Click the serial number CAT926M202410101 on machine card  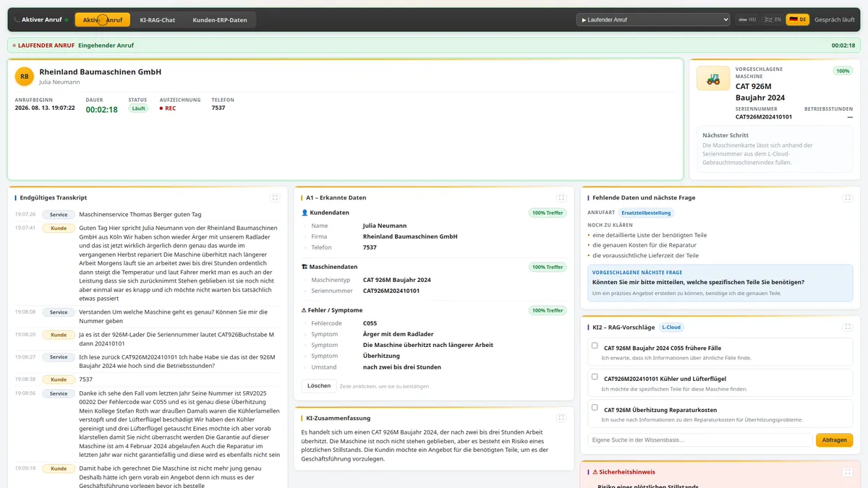(x=764, y=116)
